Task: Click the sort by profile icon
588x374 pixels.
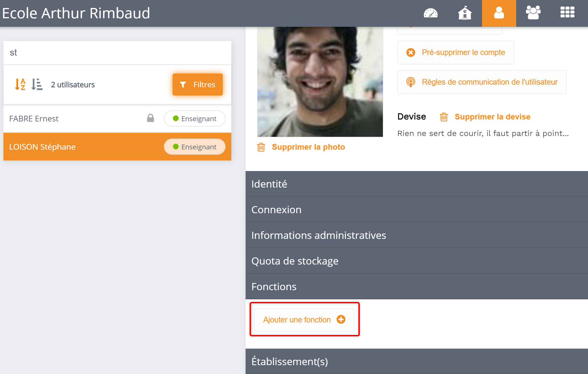Action: pos(37,84)
